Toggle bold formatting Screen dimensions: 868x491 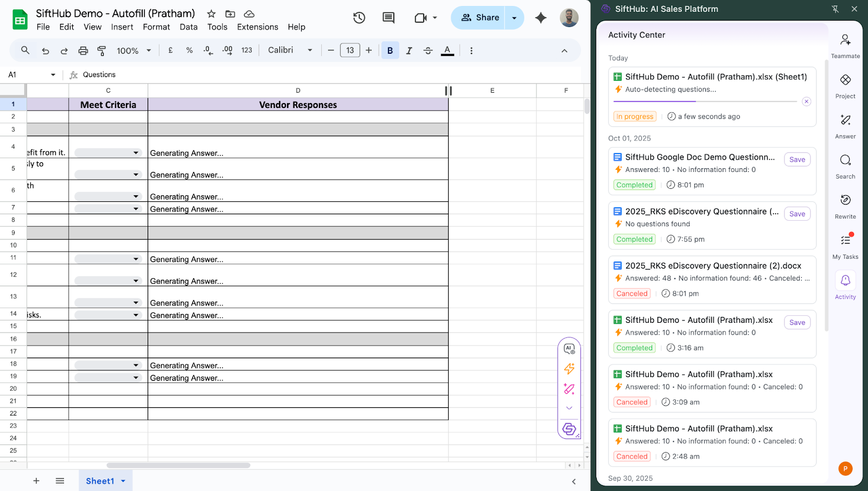(x=390, y=50)
